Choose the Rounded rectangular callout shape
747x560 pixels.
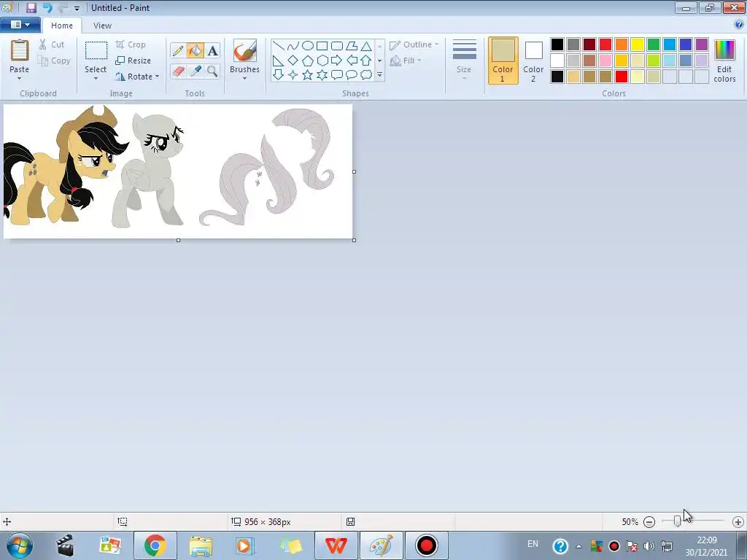tap(337, 75)
